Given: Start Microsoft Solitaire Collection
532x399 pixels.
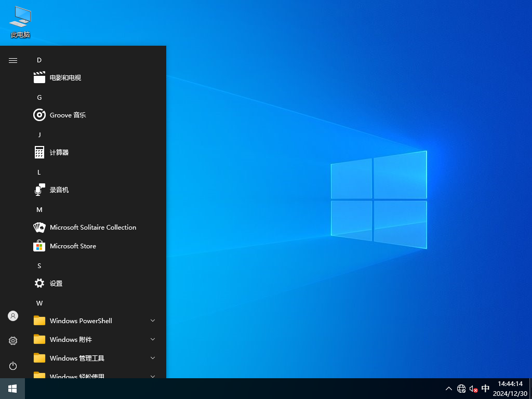Looking at the screenshot, I should [92, 227].
